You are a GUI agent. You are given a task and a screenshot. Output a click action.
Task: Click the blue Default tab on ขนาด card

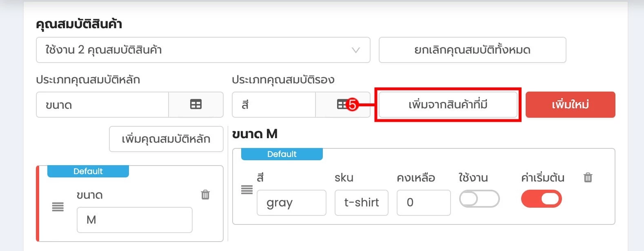pyautogui.click(x=88, y=171)
